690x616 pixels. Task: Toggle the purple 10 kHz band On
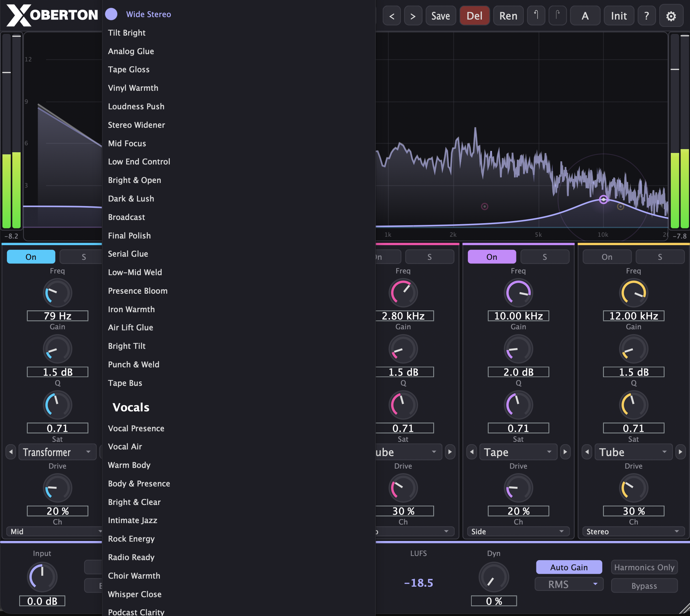click(x=492, y=257)
